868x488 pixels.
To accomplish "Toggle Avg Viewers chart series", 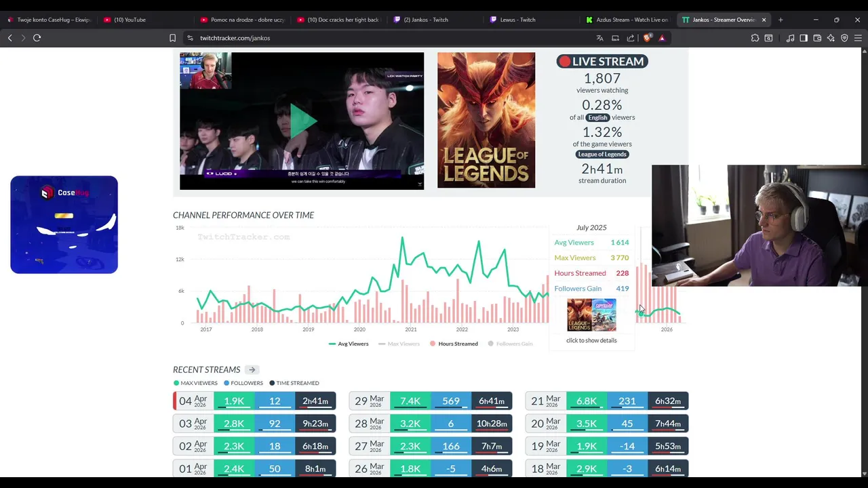I will tap(349, 344).
